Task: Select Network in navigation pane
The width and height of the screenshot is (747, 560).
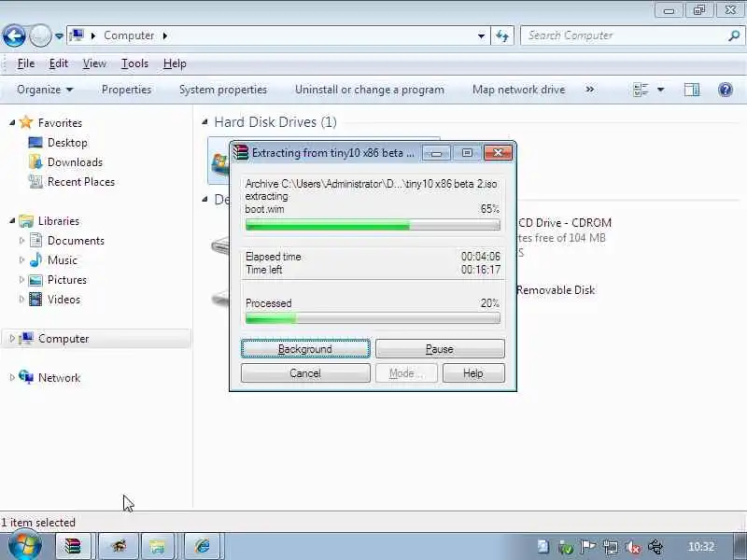Action: pyautogui.click(x=59, y=378)
